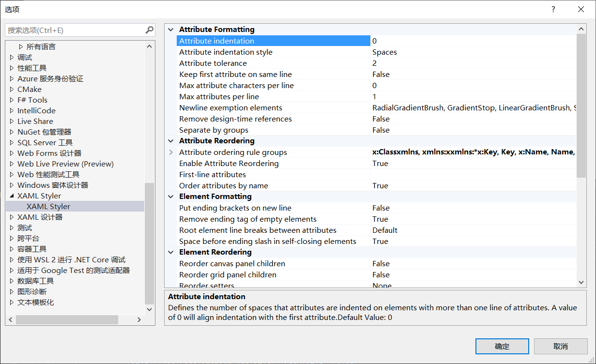Select 文本模板化 in tree
This screenshot has width=596, height=364.
coord(36,303)
